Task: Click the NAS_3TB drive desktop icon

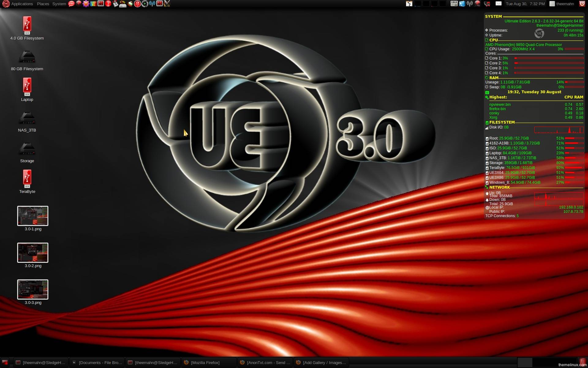Action: click(27, 118)
